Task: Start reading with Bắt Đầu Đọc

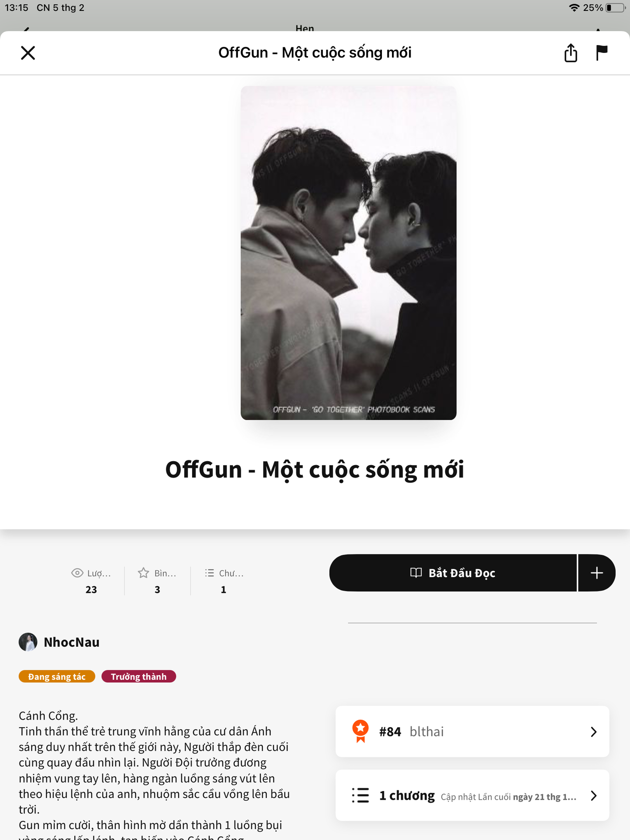Action: 453,573
